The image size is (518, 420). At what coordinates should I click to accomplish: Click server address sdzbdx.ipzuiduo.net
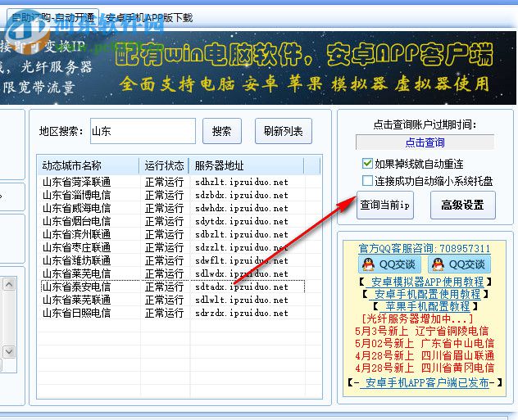[x=242, y=195]
